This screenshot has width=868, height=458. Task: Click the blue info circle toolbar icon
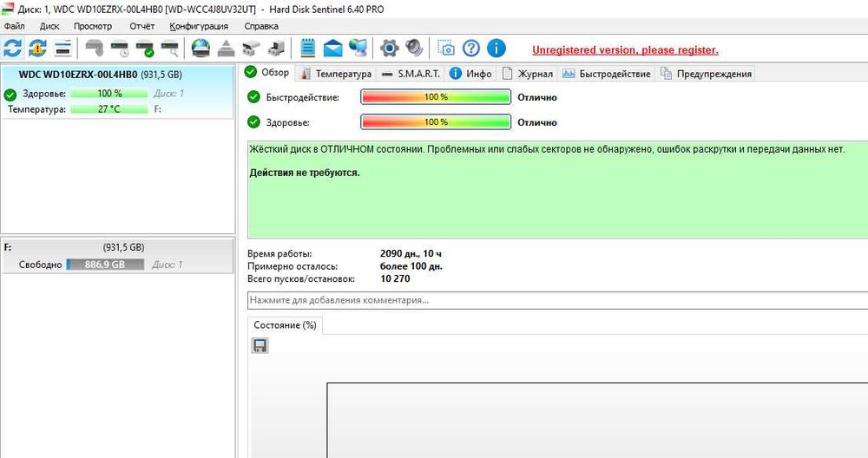[x=496, y=49]
